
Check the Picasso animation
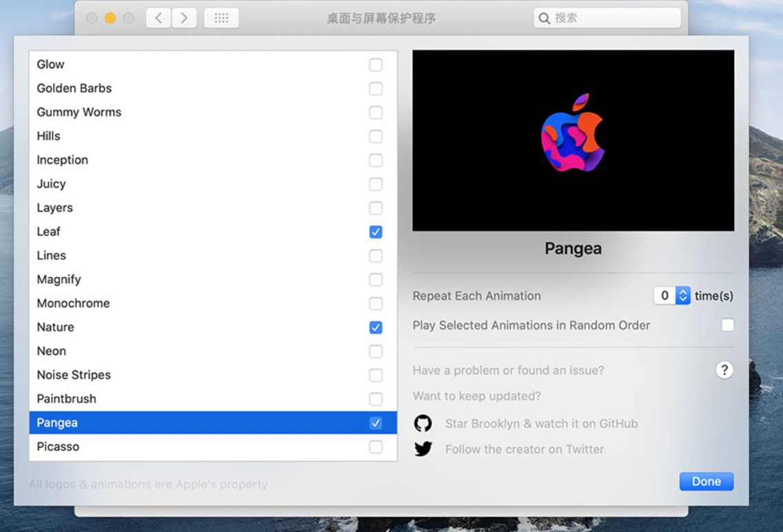[376, 447]
